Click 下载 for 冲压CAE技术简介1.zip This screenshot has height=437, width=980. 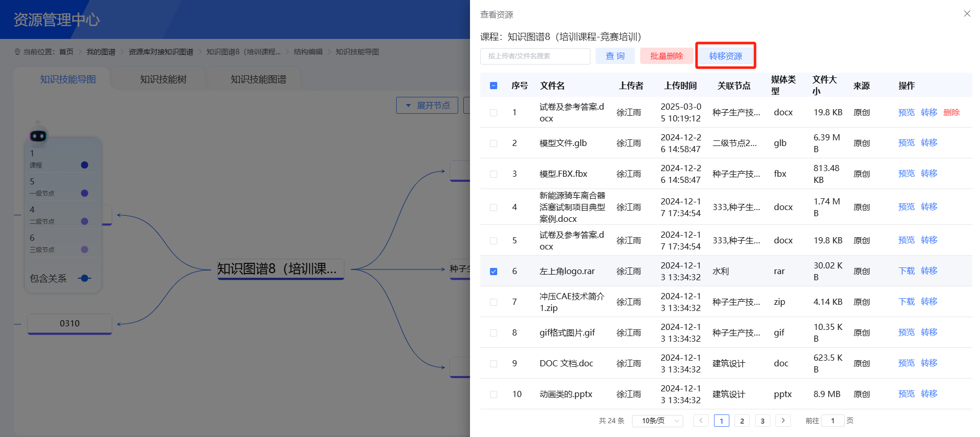tap(906, 301)
